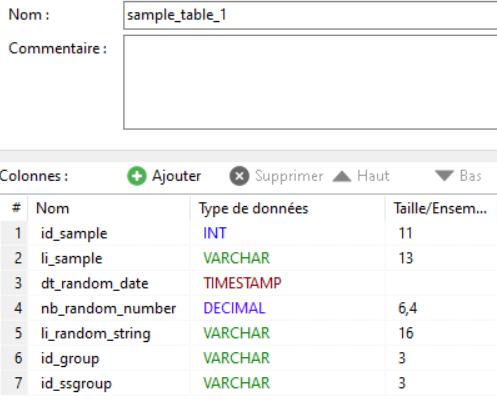This screenshot has width=497, height=402.
Task: Click the Taille/Ensem... column header
Action: pyautogui.click(x=440, y=208)
